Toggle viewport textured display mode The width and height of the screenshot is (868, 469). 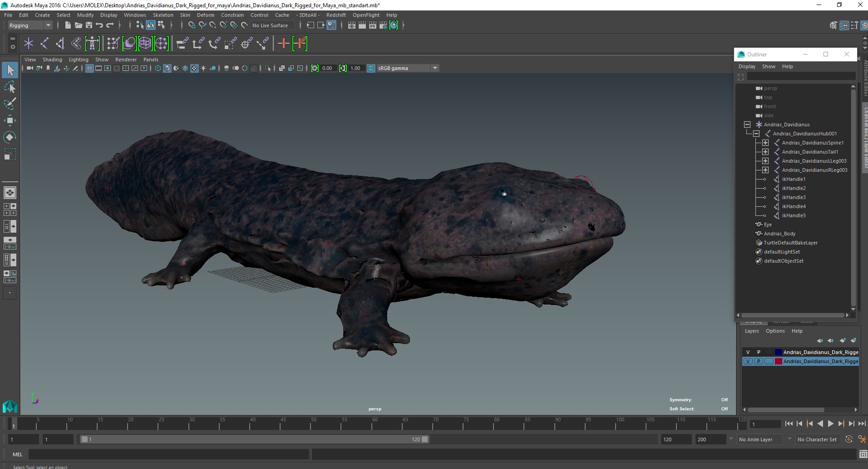[x=194, y=68]
